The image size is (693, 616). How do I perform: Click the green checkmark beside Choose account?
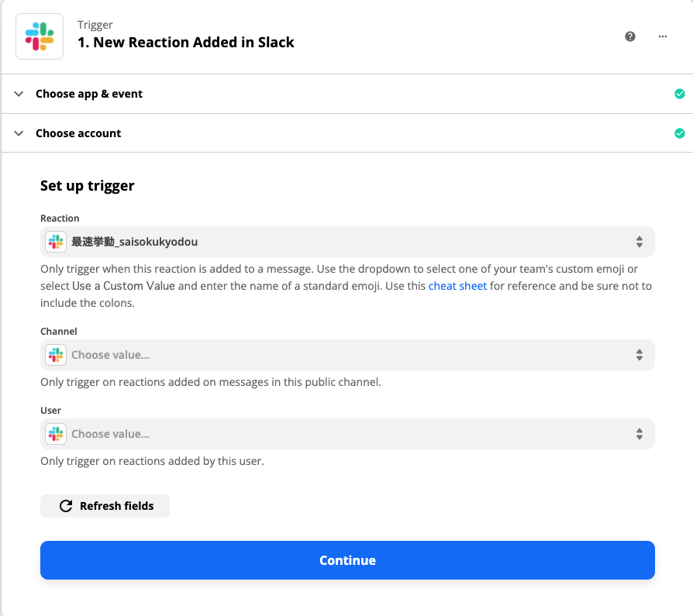pyautogui.click(x=680, y=132)
